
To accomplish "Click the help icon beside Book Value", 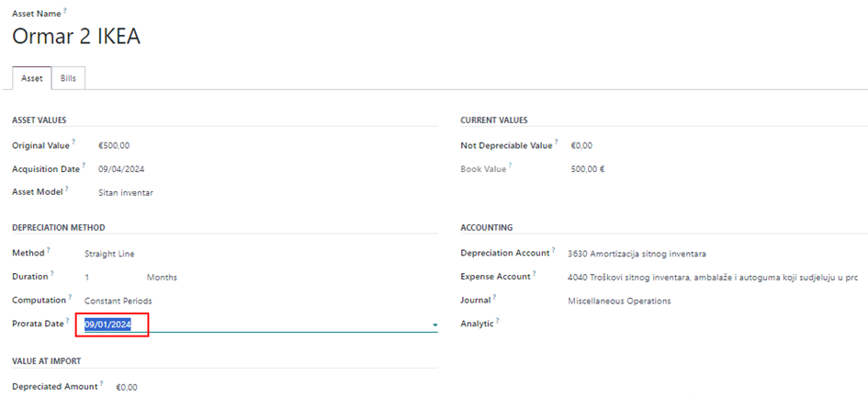I will coord(510,166).
